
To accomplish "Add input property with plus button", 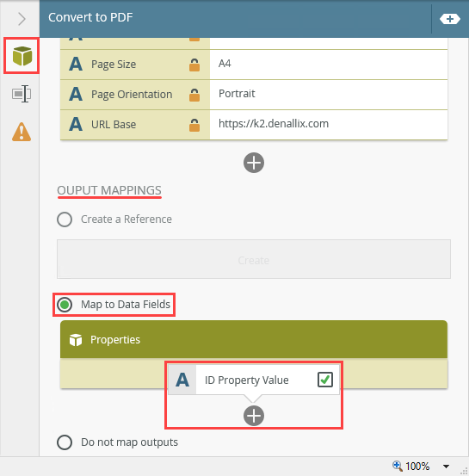I will [x=254, y=163].
